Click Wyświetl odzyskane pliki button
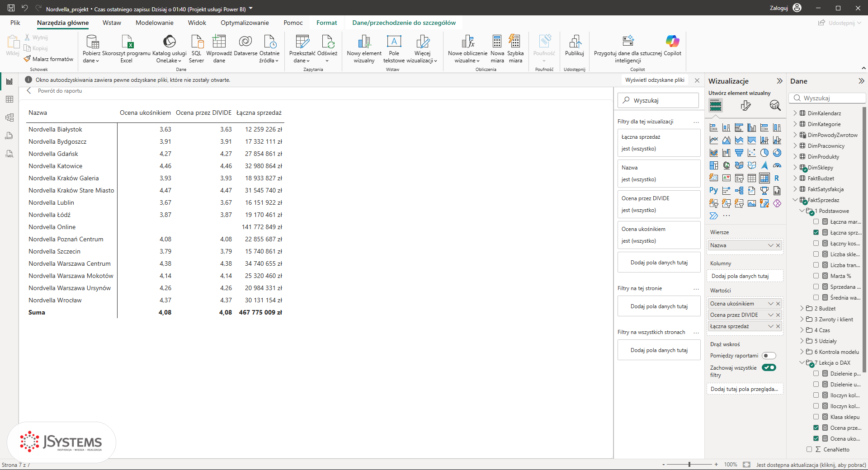Image resolution: width=868 pixels, height=470 pixels. (x=655, y=80)
